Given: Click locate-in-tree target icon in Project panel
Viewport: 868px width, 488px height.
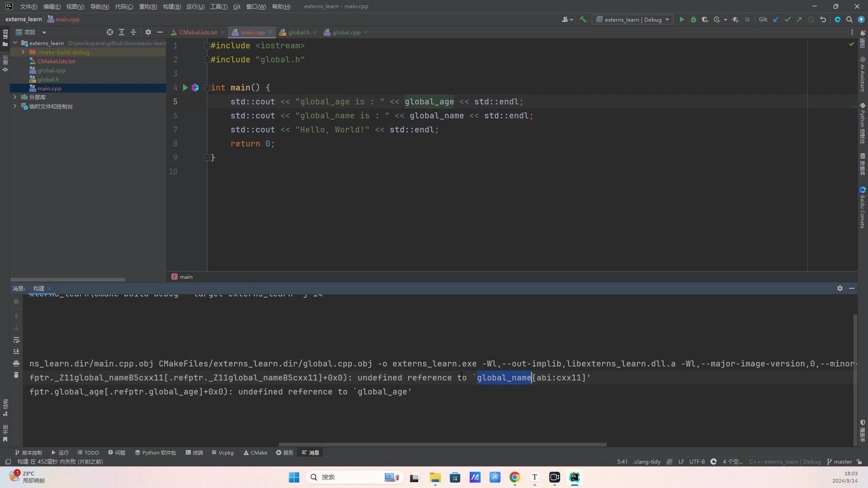Looking at the screenshot, I should tap(109, 32).
